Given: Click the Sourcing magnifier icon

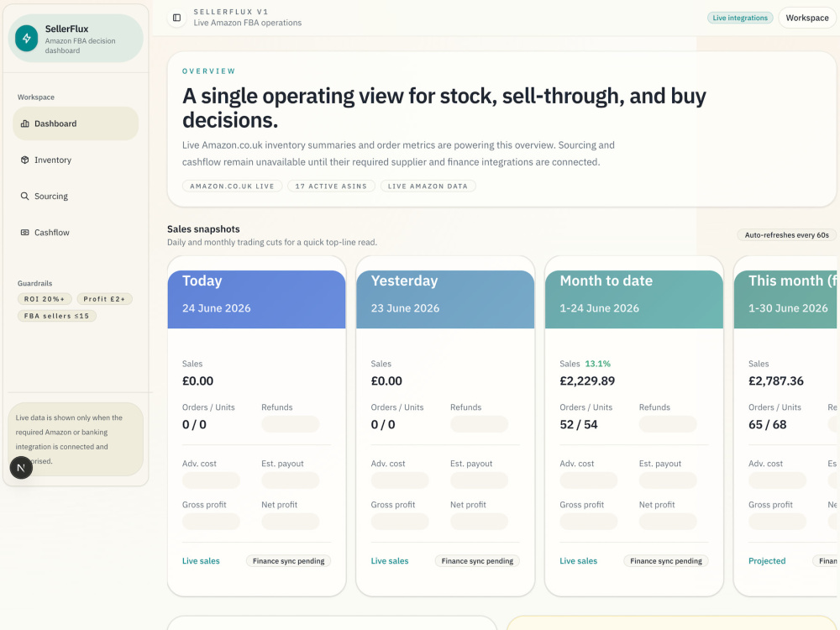Looking at the screenshot, I should pos(24,196).
